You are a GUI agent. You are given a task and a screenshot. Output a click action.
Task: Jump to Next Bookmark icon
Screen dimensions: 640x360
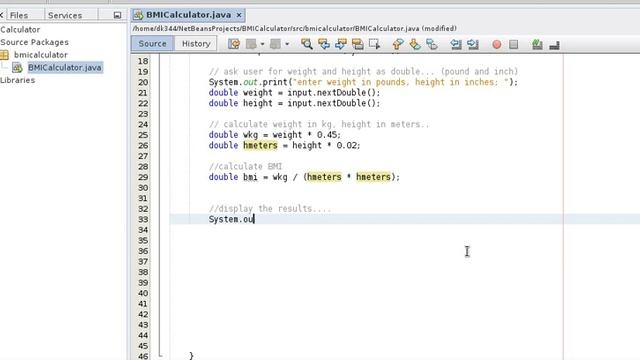[415, 44]
